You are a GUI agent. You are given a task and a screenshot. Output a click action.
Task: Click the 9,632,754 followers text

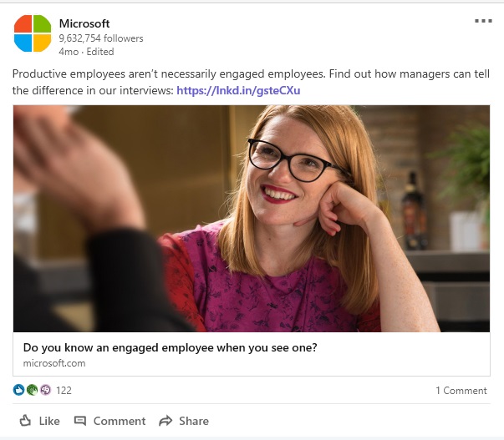pyautogui.click(x=101, y=38)
